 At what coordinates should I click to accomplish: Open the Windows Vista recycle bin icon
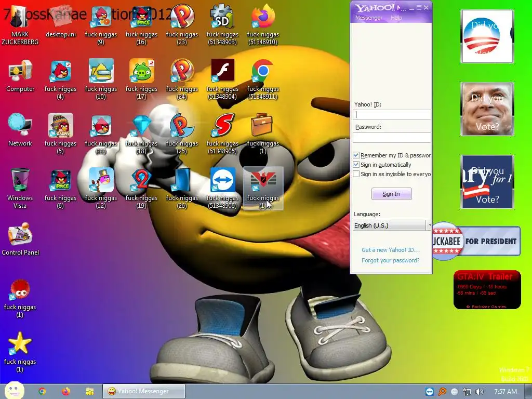pos(20,188)
